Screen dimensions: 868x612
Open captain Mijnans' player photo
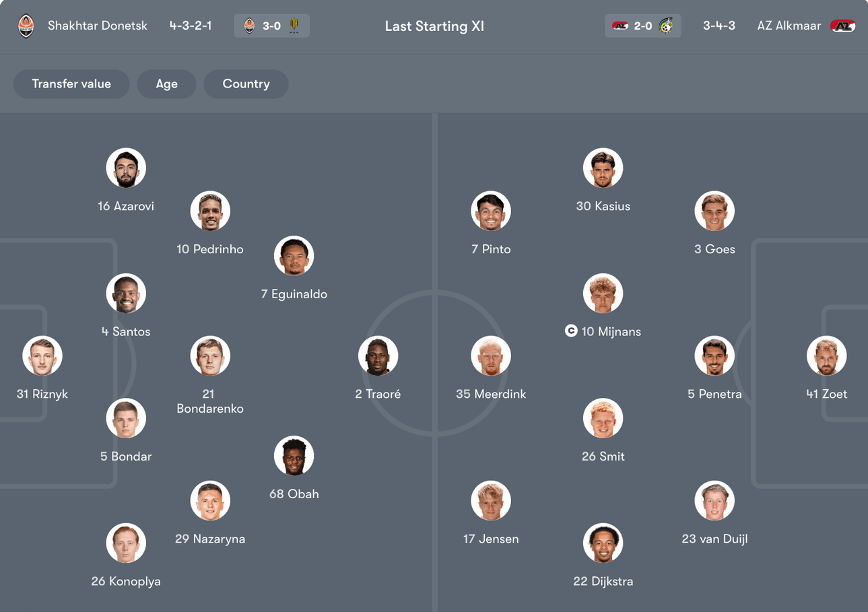click(x=603, y=293)
